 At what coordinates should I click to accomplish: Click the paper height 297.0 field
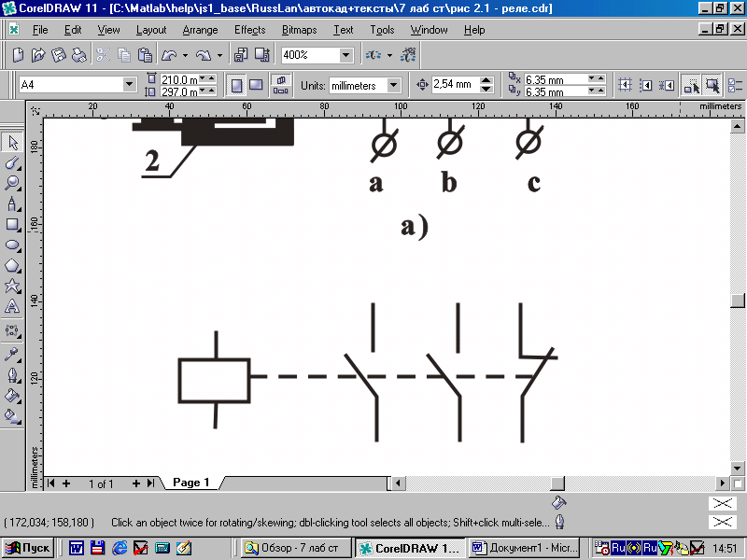pyautogui.click(x=179, y=91)
